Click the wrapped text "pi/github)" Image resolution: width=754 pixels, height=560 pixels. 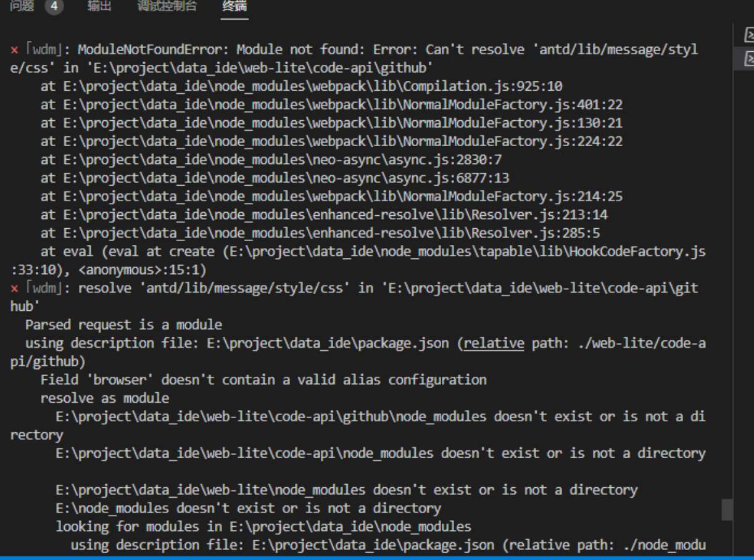click(x=48, y=362)
